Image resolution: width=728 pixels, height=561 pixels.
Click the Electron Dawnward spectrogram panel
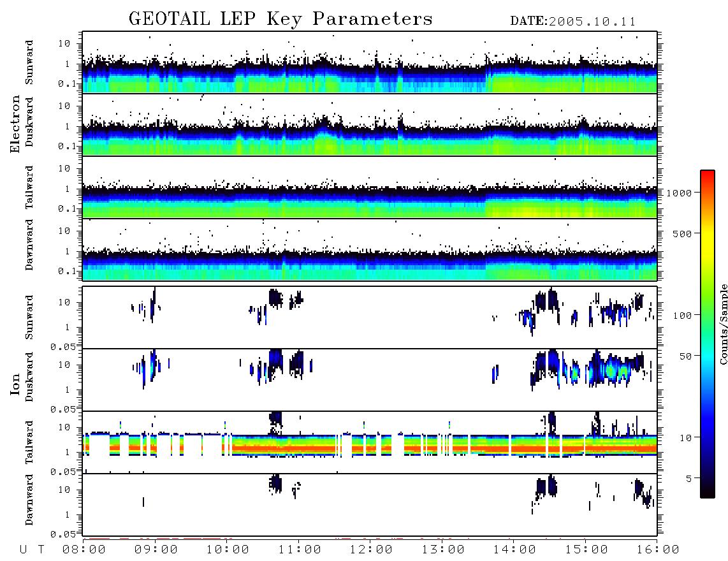pos(370,249)
